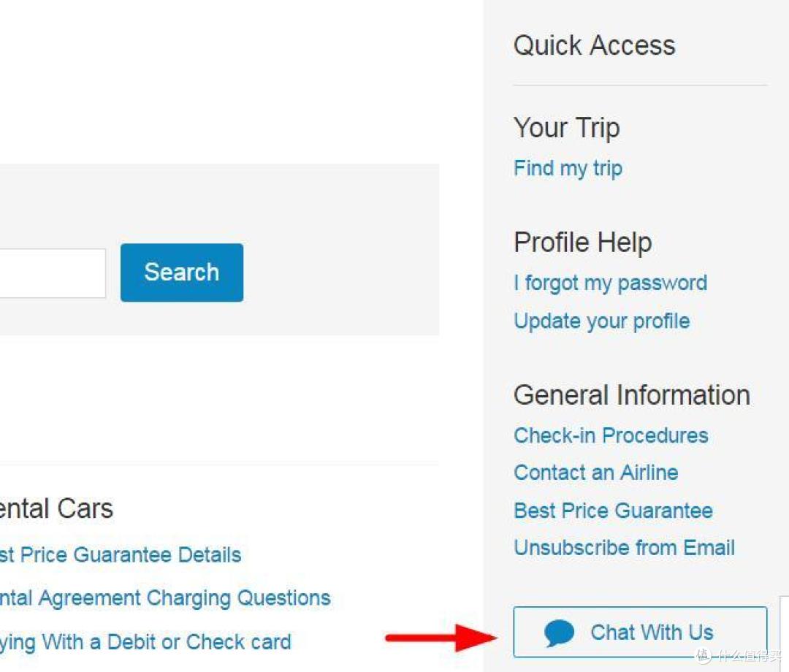Click I forgot my password link
Viewport: 789px width, 672px height.
[610, 283]
